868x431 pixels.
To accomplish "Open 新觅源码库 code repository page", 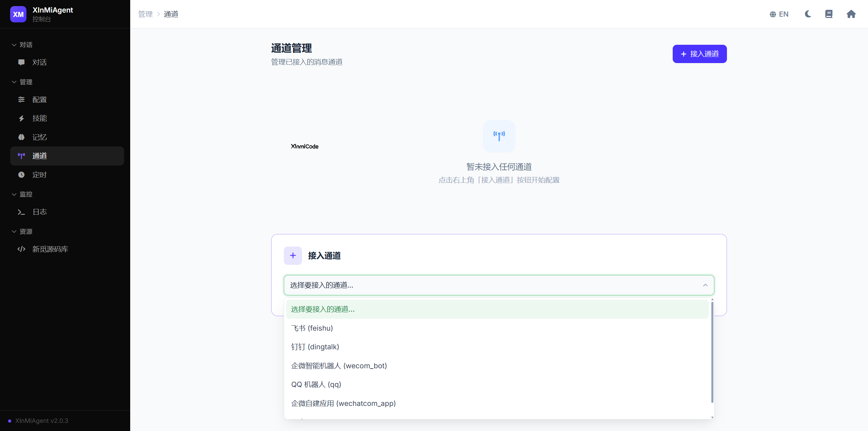I will pos(50,249).
